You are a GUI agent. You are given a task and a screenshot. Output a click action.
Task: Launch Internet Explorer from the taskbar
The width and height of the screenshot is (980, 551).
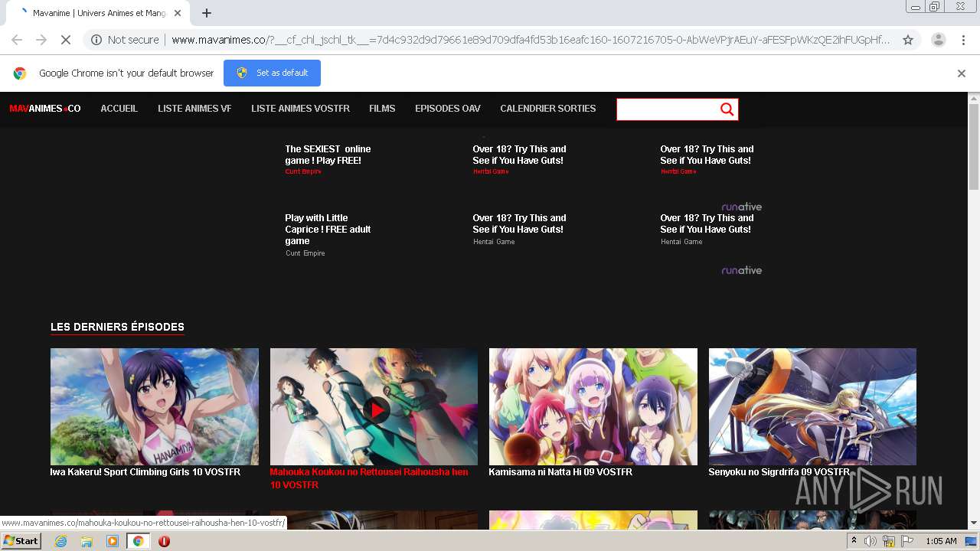[x=61, y=541]
